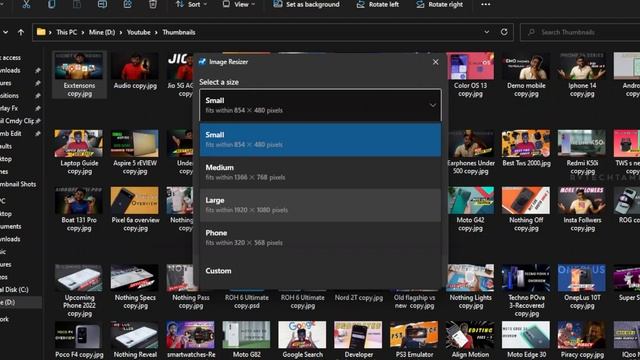Click the Delete trash icon in toolbar
The width and height of the screenshot is (640, 360).
[x=153, y=4]
